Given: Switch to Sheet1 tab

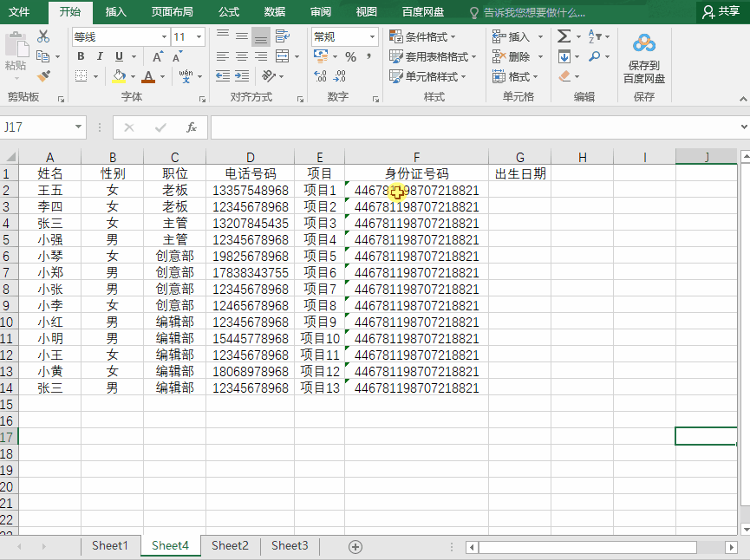Looking at the screenshot, I should (110, 545).
